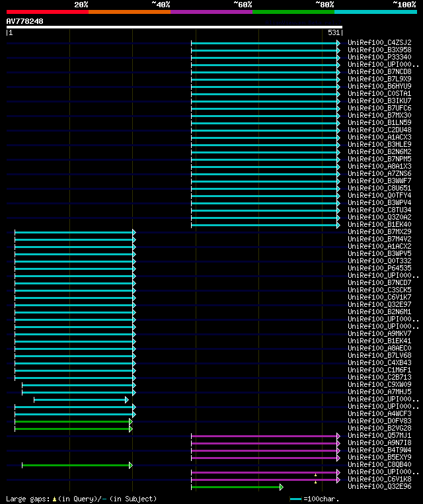Open hit UniRef100_B6HYU9
Screen dimensions: 423x504
click(x=379, y=86)
